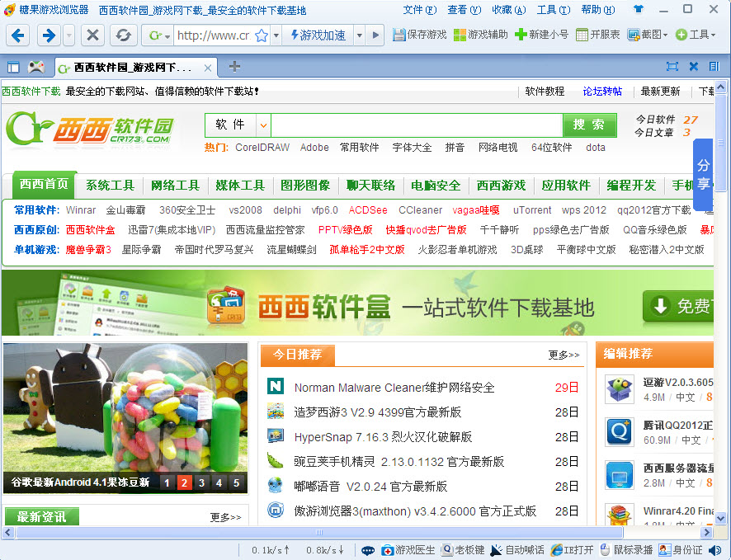
Task: Open 游戏辅助 game assistant tool
Action: [480, 35]
